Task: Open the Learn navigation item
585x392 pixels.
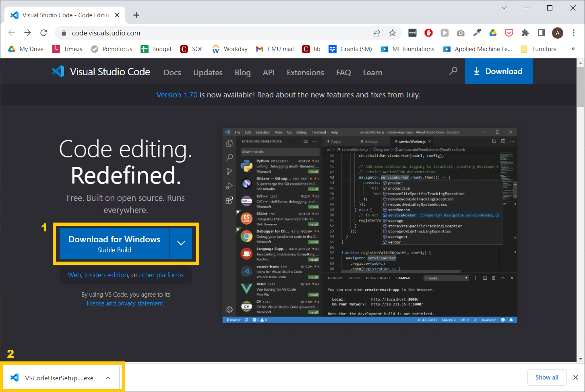Action: tap(372, 72)
